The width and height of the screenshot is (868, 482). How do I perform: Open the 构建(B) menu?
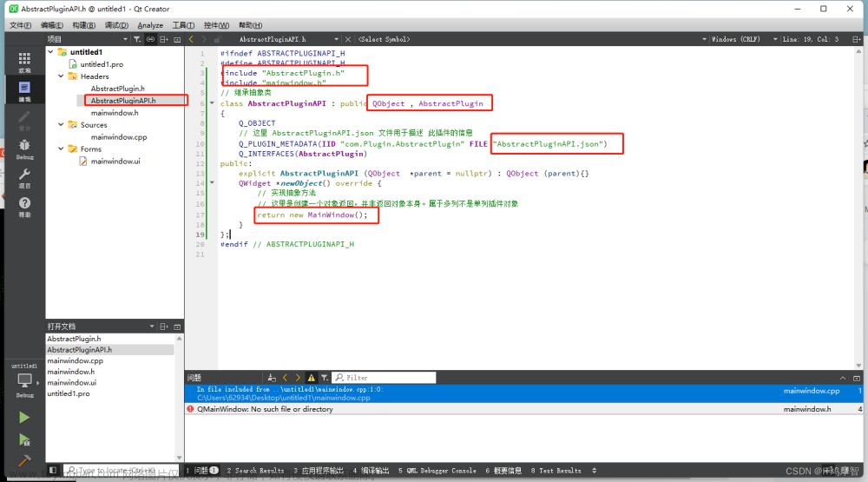click(x=83, y=25)
